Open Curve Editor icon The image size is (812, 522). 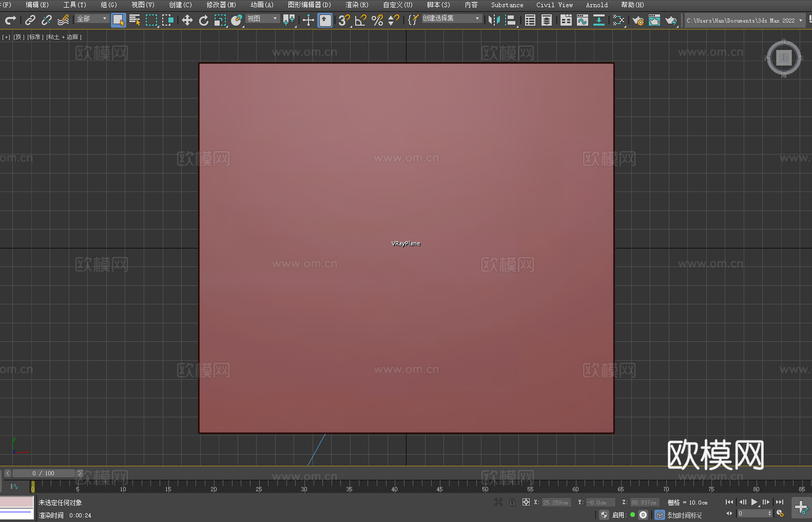click(583, 20)
